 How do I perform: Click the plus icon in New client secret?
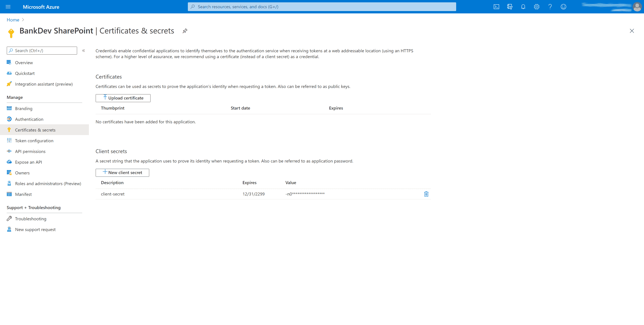(x=105, y=172)
